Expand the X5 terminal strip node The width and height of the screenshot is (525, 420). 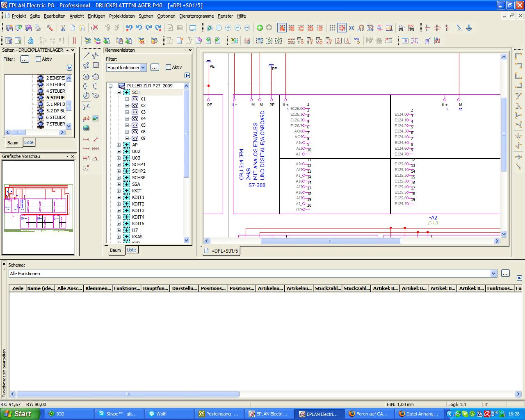tap(127, 125)
